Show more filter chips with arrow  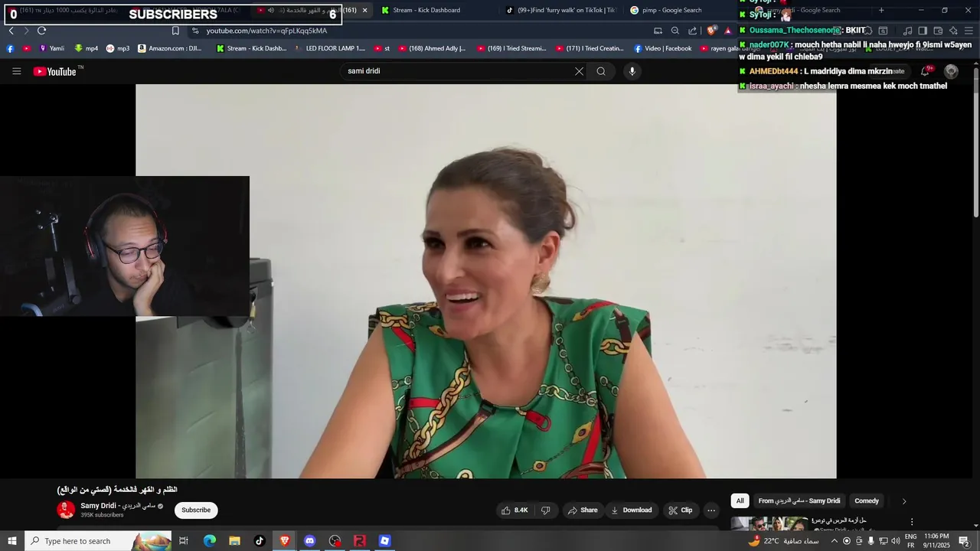pos(903,501)
